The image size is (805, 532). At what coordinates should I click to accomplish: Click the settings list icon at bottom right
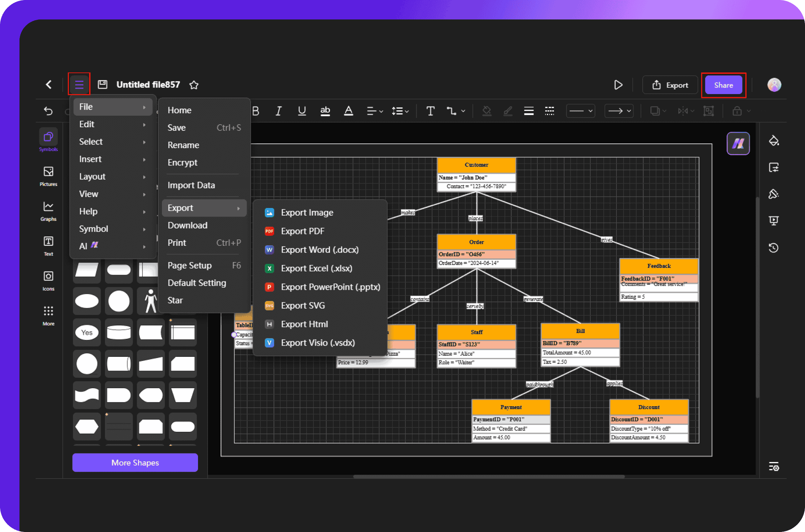point(774,467)
